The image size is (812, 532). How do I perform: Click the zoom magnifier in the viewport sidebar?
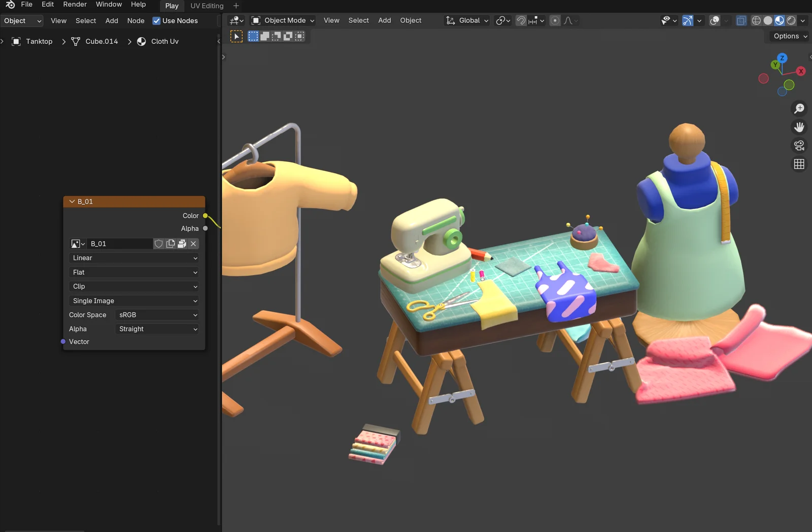[799, 108]
